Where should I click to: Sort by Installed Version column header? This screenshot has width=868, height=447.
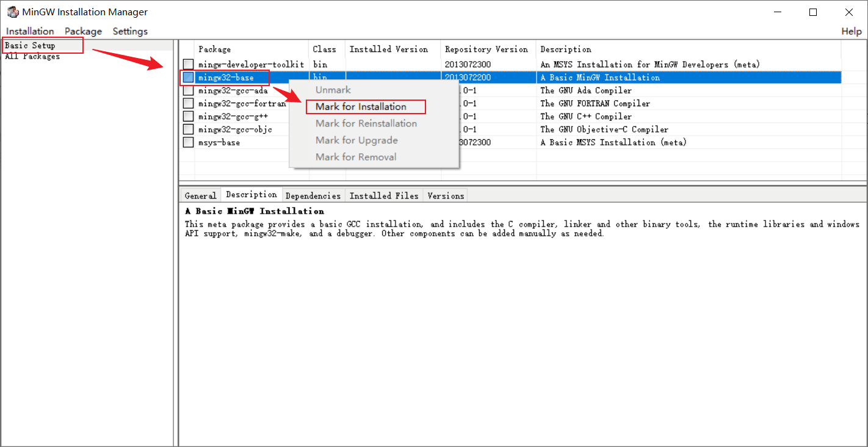pos(393,49)
